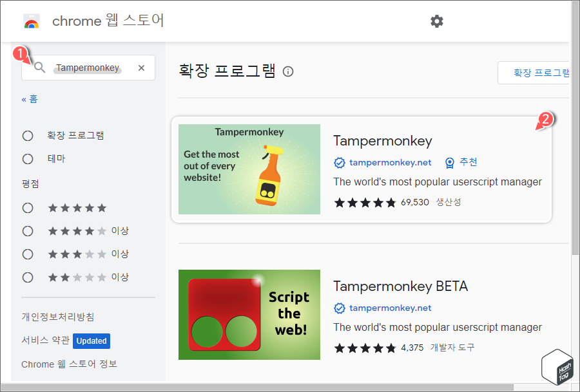Image resolution: width=580 pixels, height=392 pixels.
Task: Select the 확장 프로그램 filter radio button
Action: click(x=28, y=135)
